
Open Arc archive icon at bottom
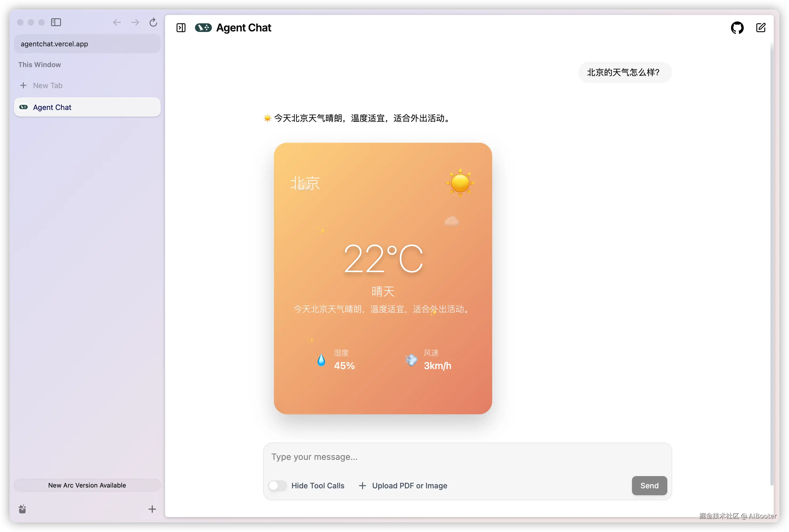22,509
